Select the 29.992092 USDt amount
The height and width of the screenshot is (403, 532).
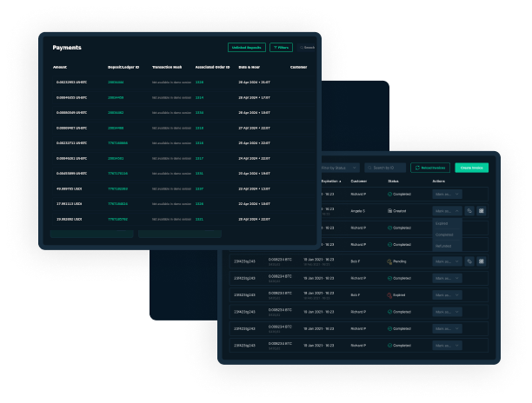70,219
